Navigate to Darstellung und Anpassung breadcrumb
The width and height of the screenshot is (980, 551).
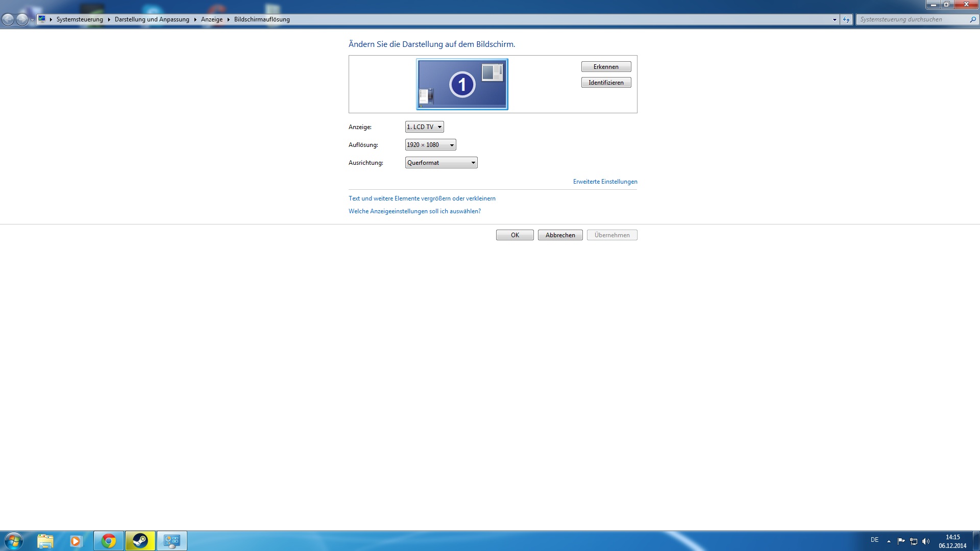click(x=152, y=19)
